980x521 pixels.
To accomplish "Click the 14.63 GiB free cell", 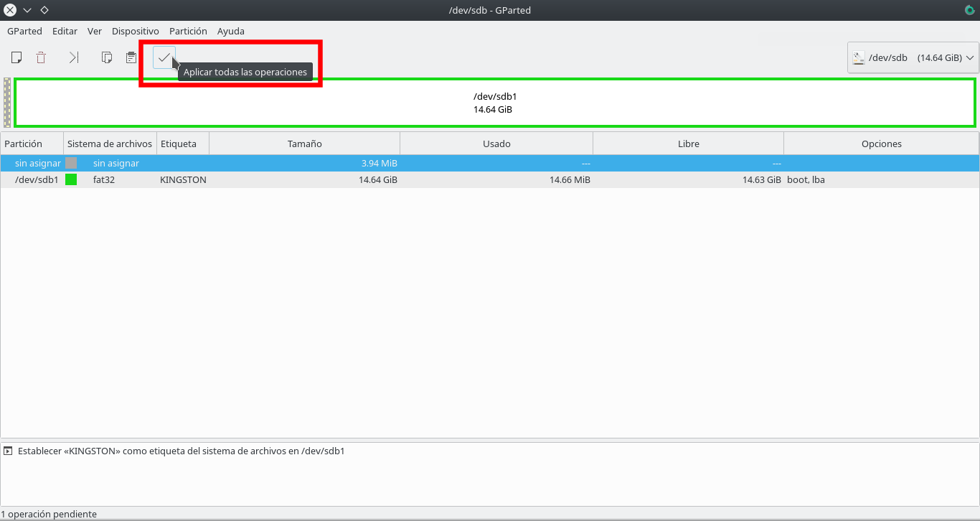I will 762,179.
